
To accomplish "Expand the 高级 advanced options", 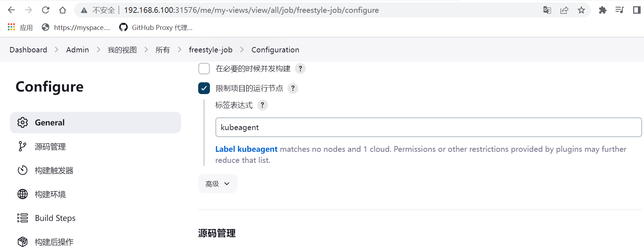I will point(218,184).
